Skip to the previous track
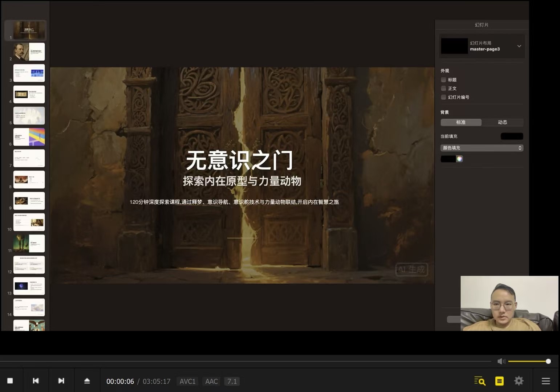Image resolution: width=560 pixels, height=392 pixels. point(36,381)
